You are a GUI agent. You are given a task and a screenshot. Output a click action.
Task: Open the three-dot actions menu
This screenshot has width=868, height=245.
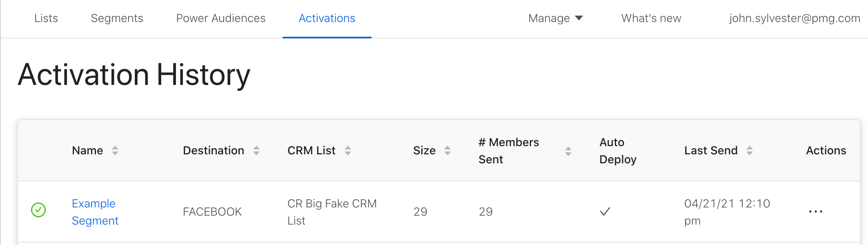pos(815,212)
